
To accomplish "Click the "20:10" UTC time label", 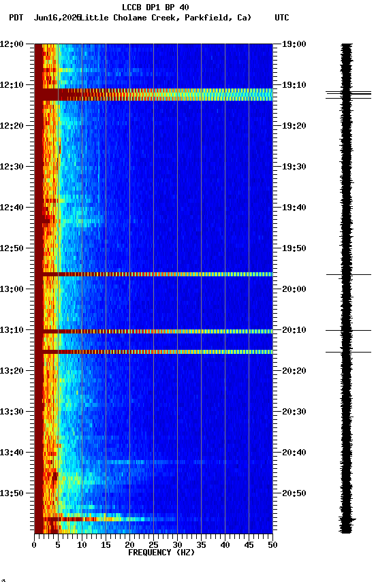I will tap(294, 330).
